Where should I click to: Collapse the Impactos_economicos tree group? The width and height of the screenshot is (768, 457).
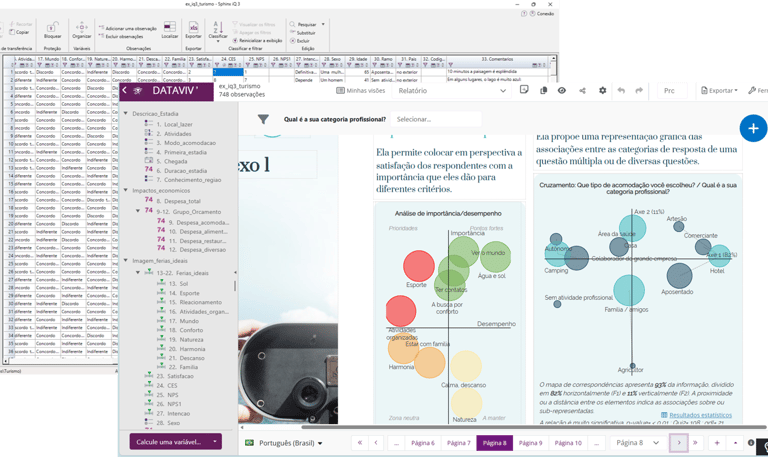pos(126,190)
